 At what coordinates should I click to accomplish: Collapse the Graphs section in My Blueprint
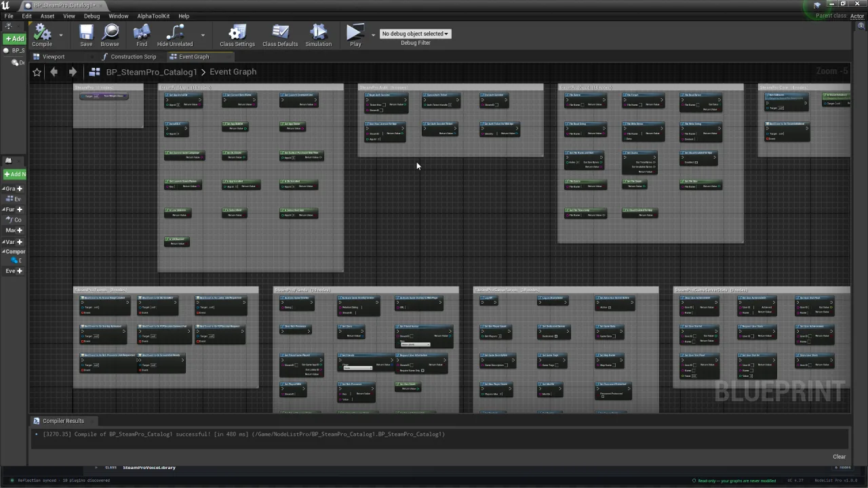[4, 188]
